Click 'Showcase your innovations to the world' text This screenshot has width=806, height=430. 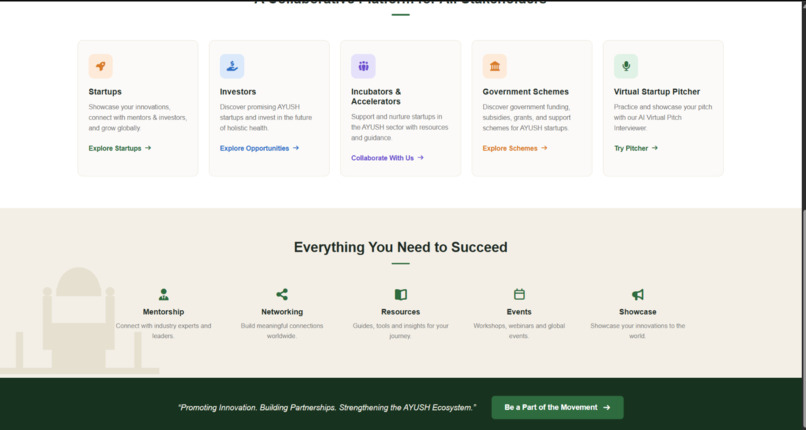click(637, 331)
